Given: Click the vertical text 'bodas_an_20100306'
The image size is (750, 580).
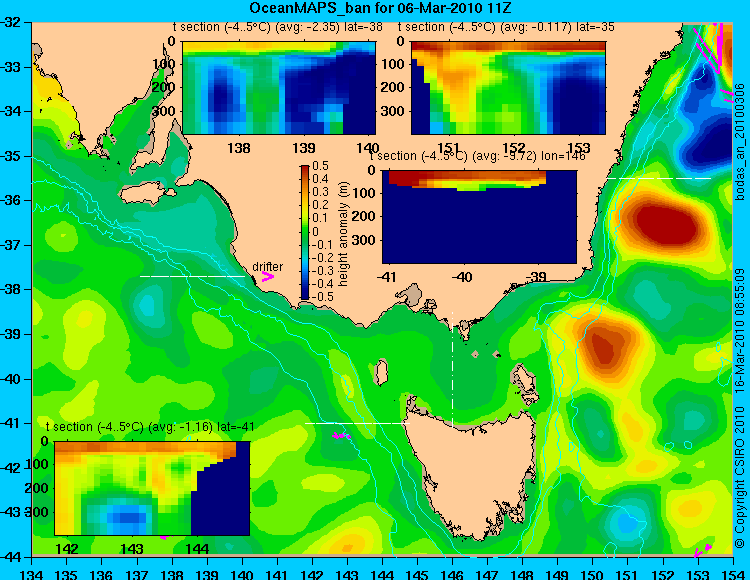Looking at the screenshot, I should coord(739,142).
